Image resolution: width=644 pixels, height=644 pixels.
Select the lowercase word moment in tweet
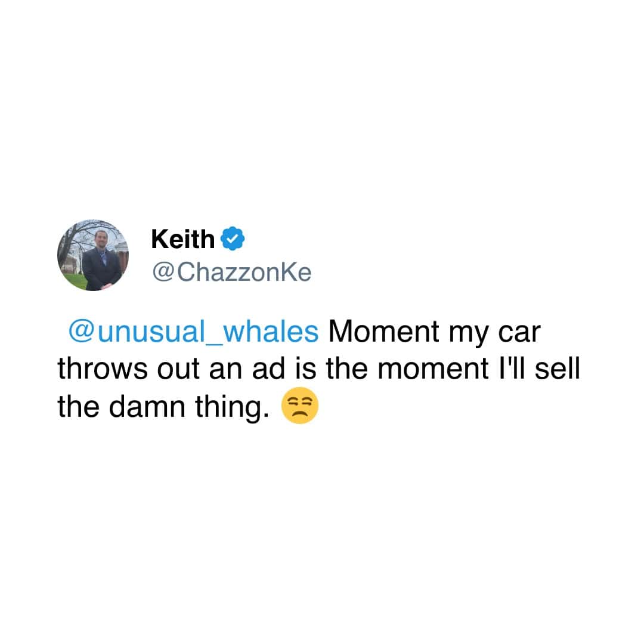coord(433,370)
